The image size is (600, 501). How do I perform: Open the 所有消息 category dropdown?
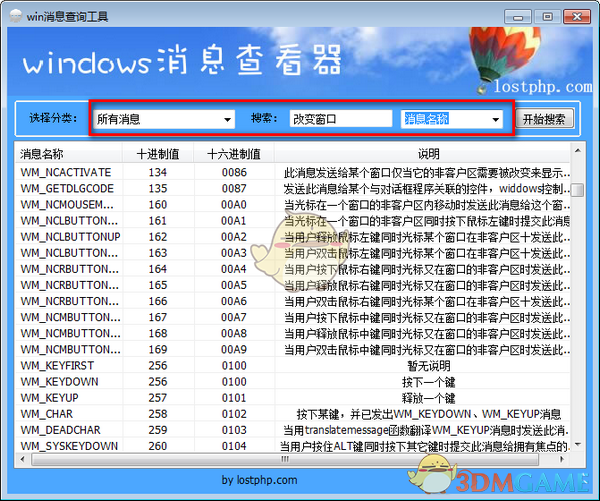click(164, 119)
